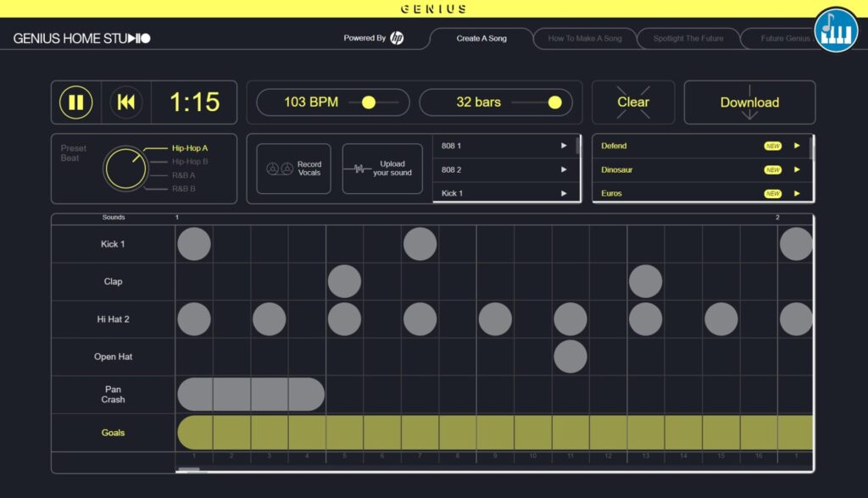Image resolution: width=868 pixels, height=498 pixels.
Task: Click the Pan Crash long note block
Action: pos(251,395)
